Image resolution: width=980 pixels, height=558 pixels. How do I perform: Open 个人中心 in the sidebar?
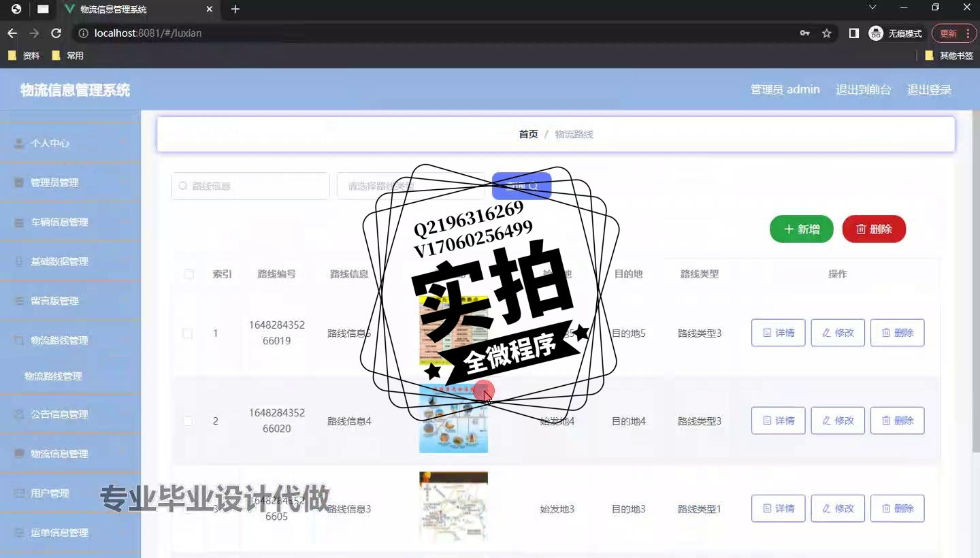(x=70, y=144)
